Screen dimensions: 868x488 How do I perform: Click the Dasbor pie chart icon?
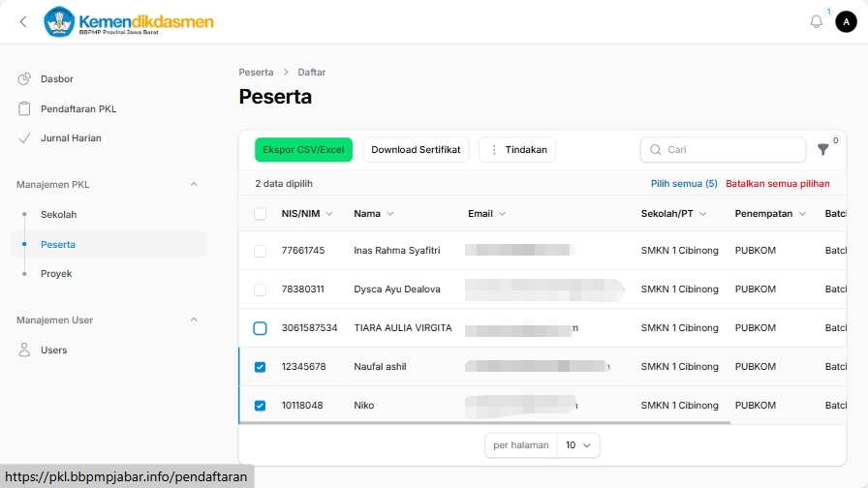coord(24,79)
